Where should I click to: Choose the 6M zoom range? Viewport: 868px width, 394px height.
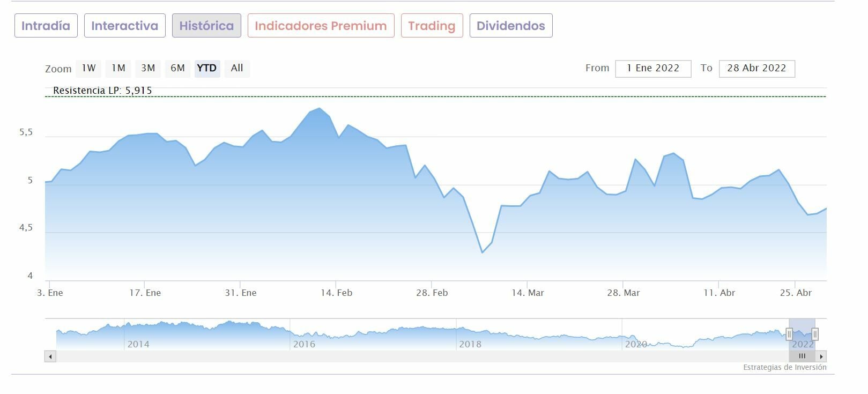click(x=177, y=68)
